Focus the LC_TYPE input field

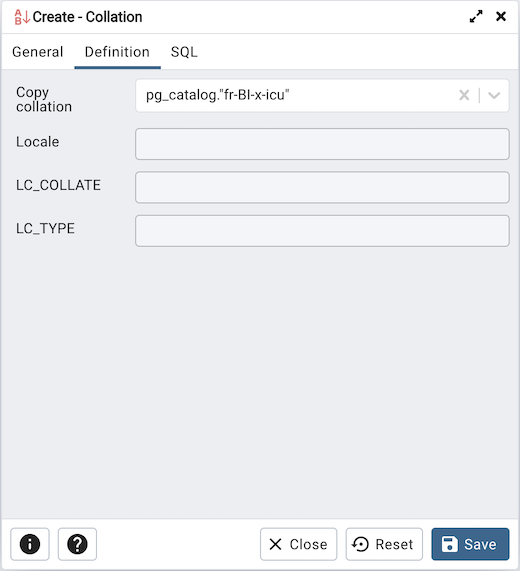(x=322, y=231)
